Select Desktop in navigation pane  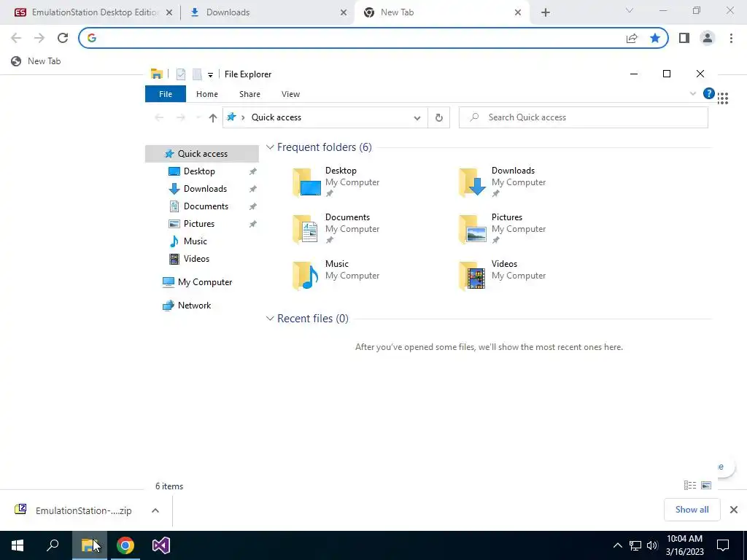tap(199, 171)
